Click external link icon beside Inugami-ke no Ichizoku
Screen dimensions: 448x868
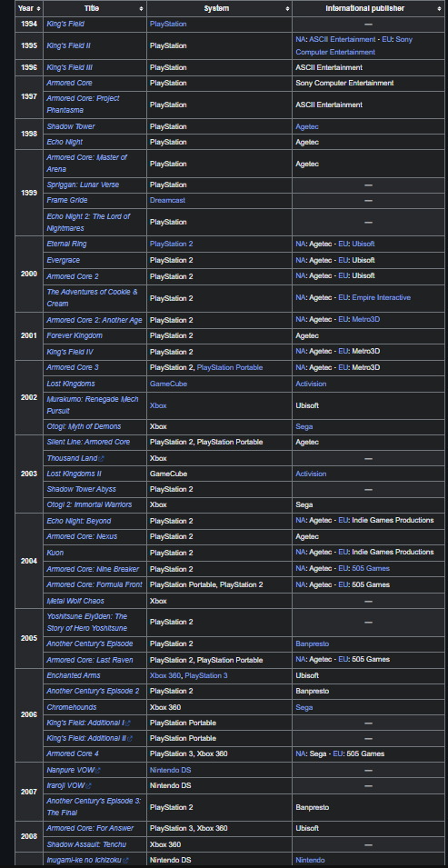126,861
